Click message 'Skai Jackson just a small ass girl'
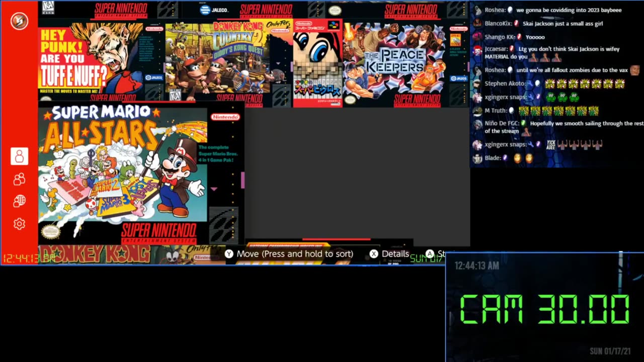Viewport: 644px width, 362px height. [562, 24]
